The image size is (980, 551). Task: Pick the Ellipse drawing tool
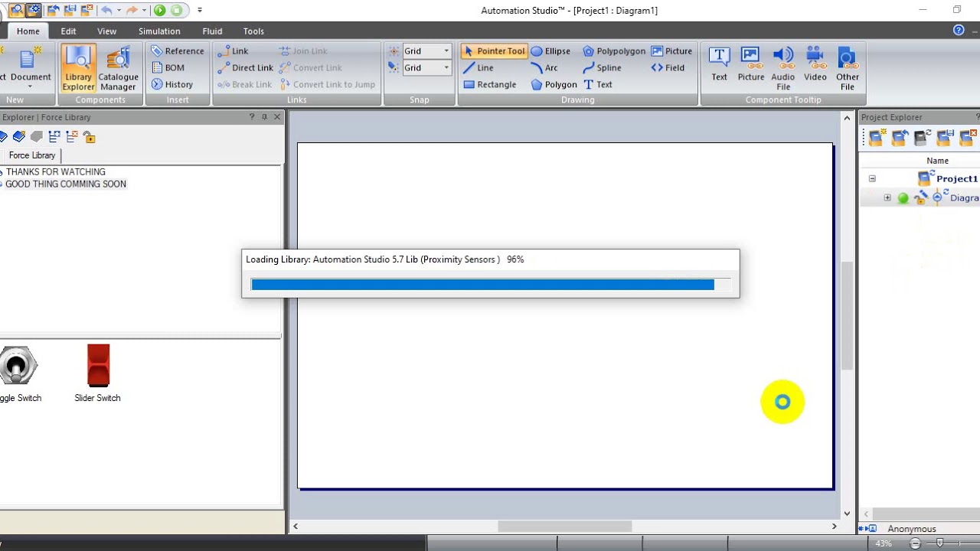tap(550, 51)
